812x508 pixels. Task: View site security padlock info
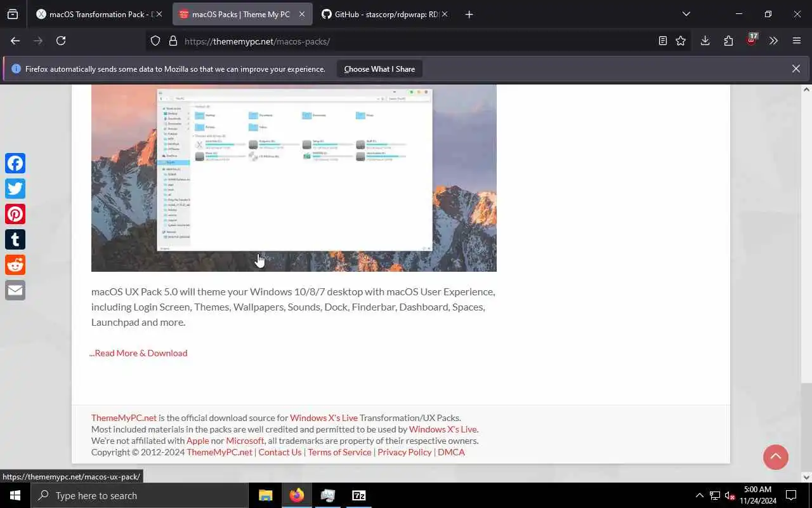click(173, 41)
